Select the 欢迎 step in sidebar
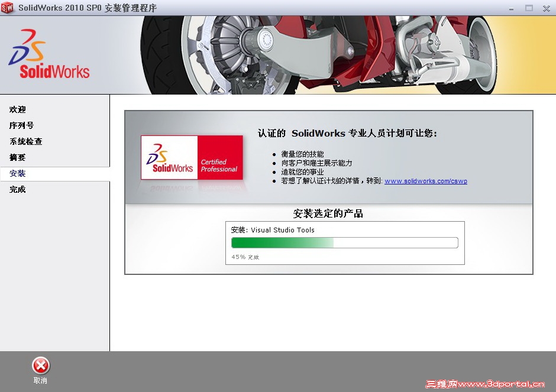 click(17, 109)
